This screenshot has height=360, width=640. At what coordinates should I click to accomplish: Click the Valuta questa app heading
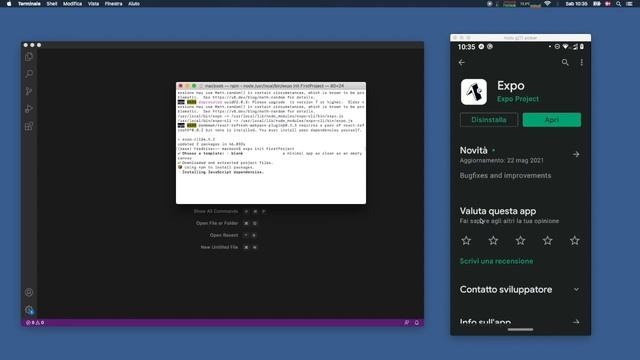coord(498,211)
